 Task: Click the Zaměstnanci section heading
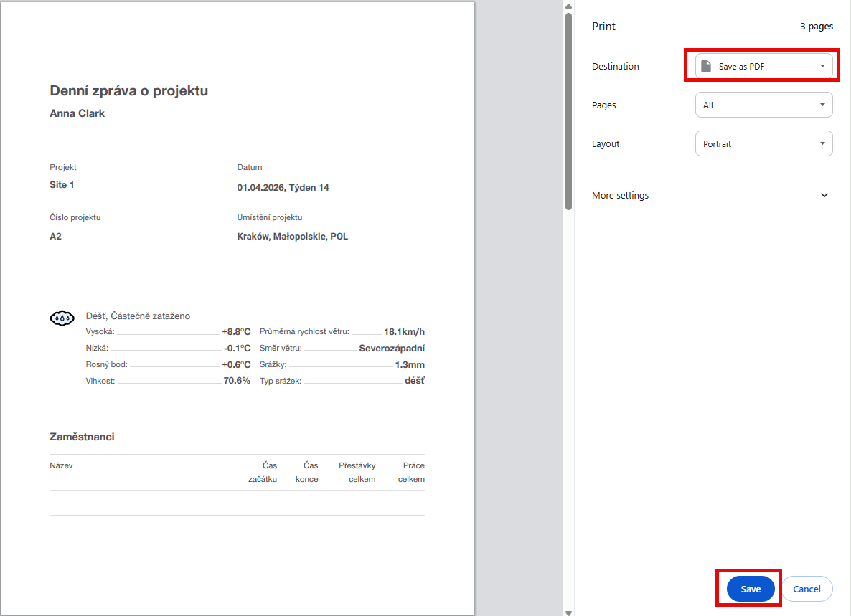point(82,437)
